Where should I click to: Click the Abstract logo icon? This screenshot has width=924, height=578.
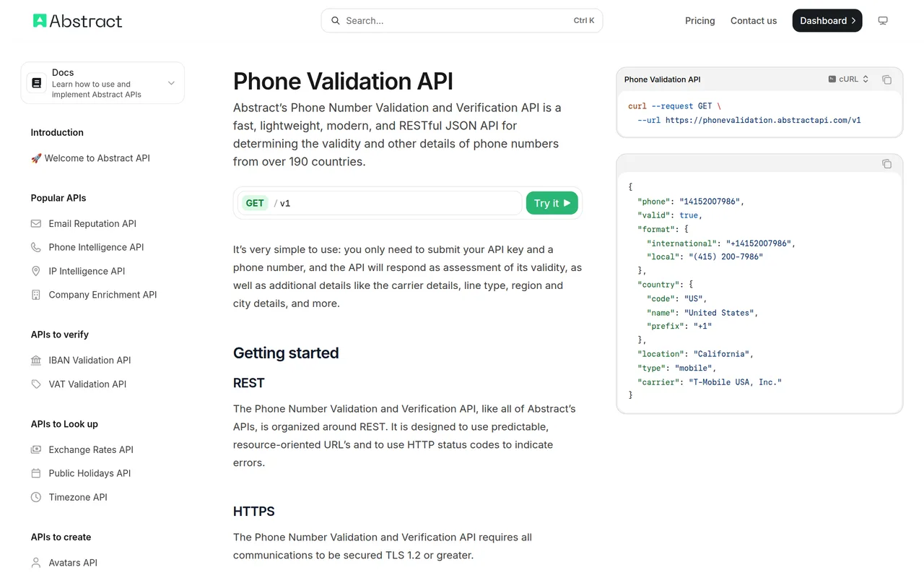pos(40,21)
